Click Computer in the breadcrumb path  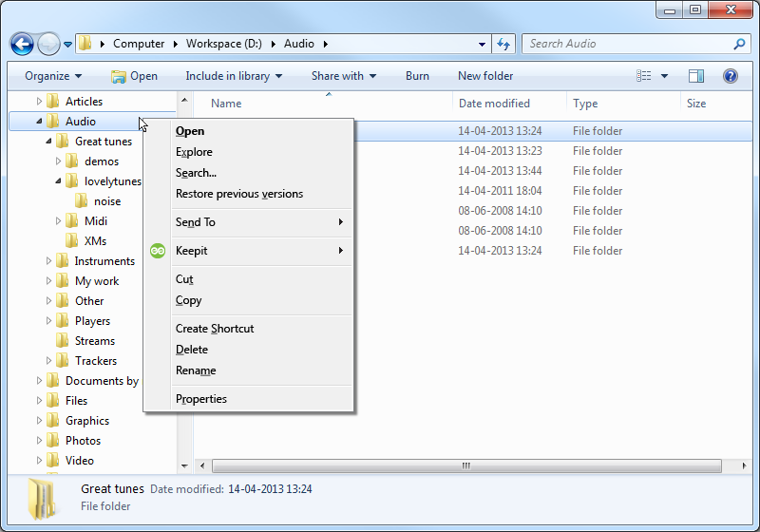139,44
